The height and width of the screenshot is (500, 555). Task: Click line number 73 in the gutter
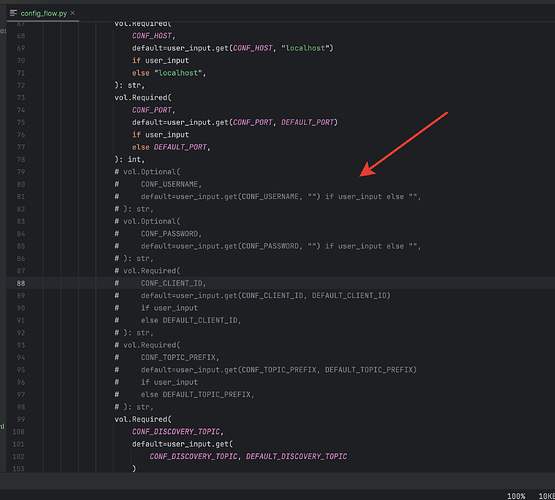coord(21,98)
